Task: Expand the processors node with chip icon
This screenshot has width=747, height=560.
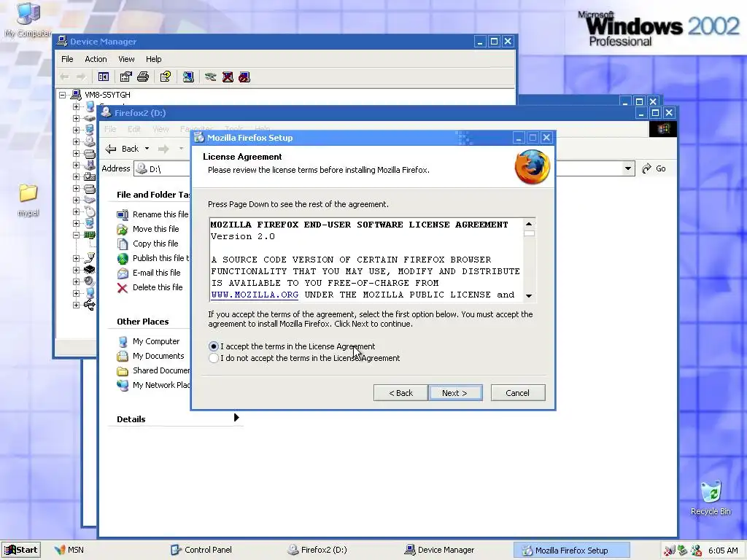Action: point(76,270)
